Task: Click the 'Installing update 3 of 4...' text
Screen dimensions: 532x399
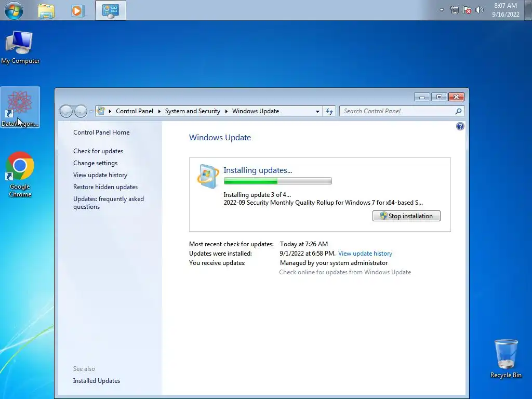Action: point(257,195)
